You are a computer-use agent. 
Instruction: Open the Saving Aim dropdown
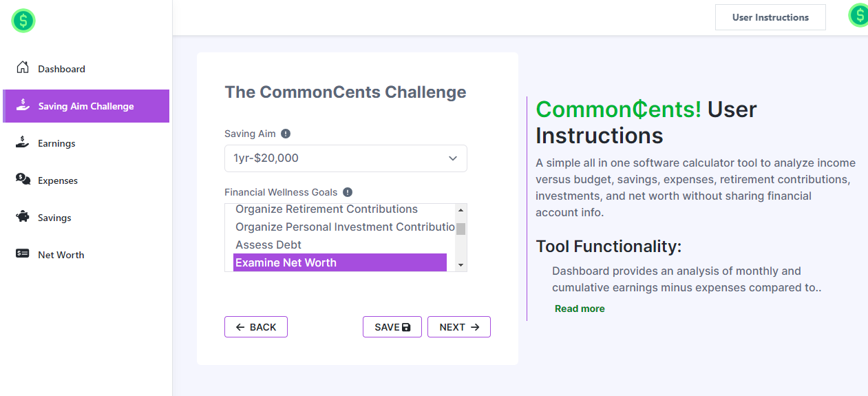[346, 158]
